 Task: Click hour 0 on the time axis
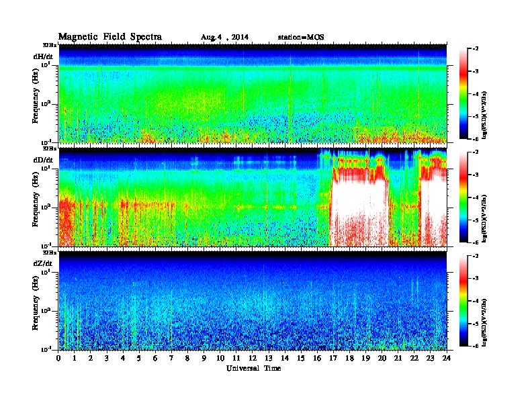point(58,359)
